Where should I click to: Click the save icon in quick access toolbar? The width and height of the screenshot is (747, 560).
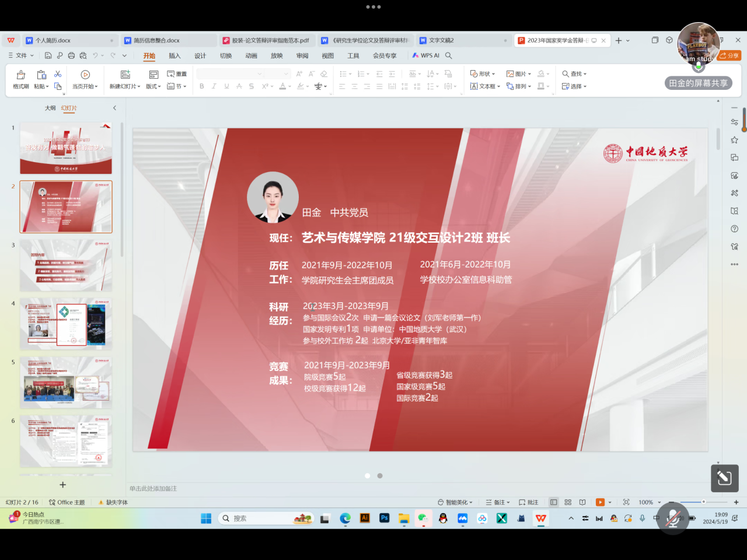(x=48, y=55)
